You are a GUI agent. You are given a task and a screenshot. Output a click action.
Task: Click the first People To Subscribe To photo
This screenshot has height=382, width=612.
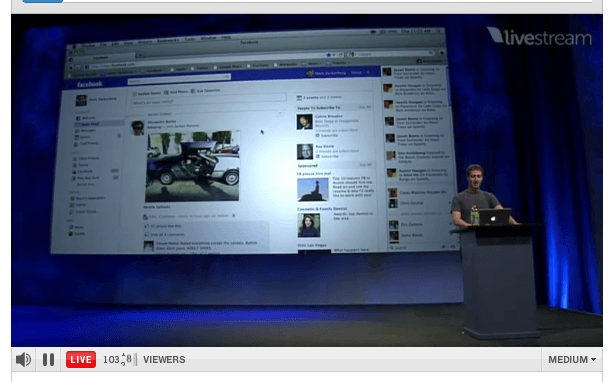[304, 122]
